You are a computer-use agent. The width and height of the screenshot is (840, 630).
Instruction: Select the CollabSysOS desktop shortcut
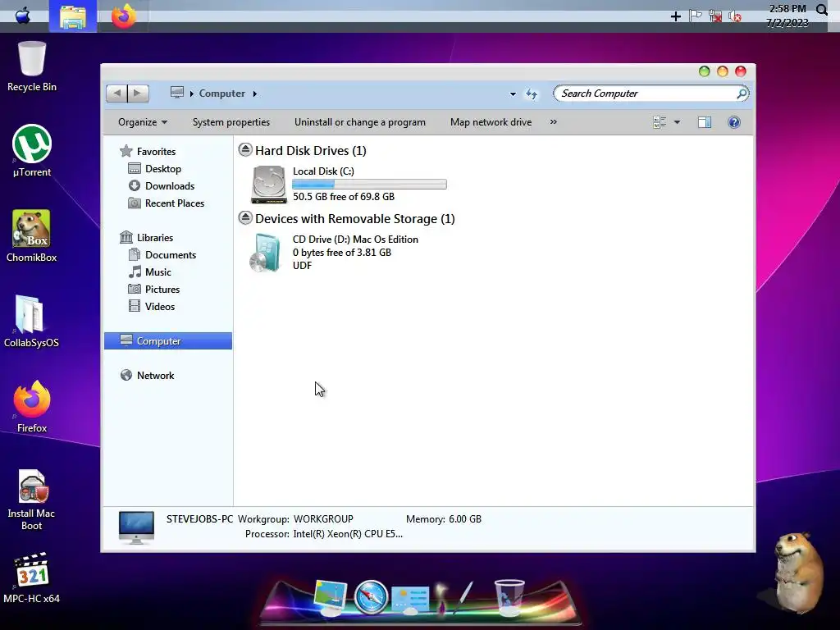(31, 322)
